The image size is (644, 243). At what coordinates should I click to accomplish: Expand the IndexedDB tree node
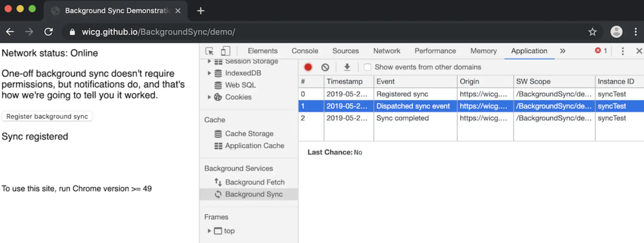[209, 73]
